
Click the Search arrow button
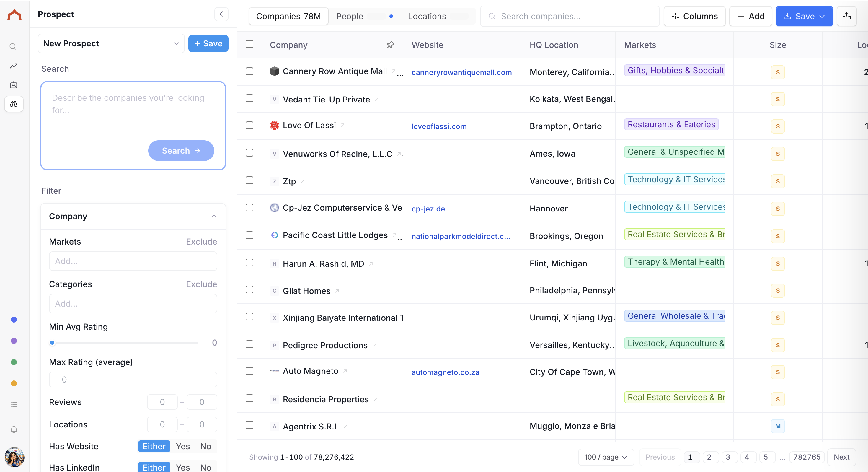[x=181, y=151]
